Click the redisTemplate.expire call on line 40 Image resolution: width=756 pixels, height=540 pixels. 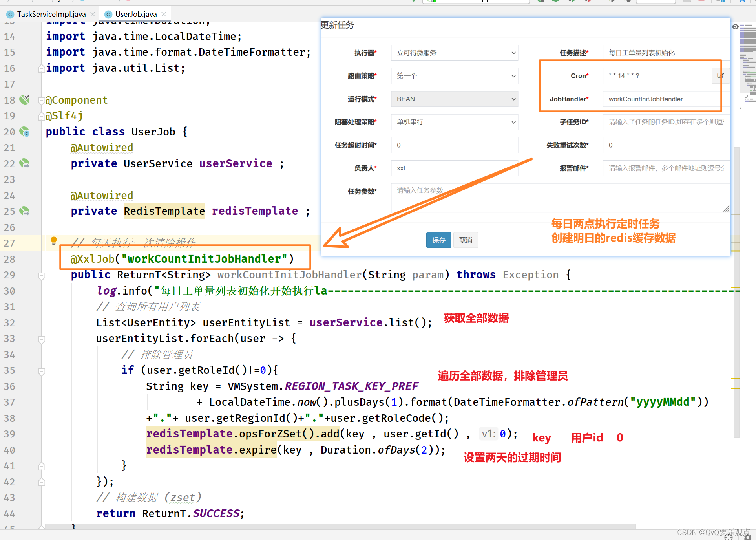tap(211, 450)
